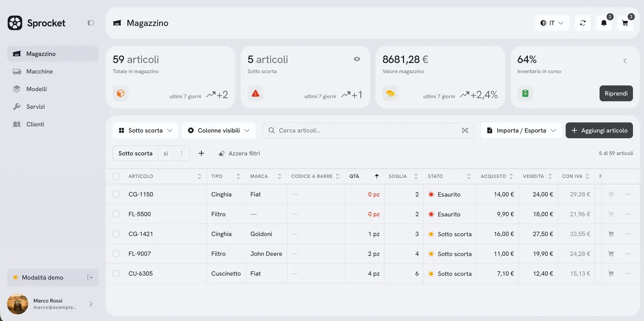This screenshot has width=644, height=321.
Task: Check the select-all checkbox in table header
Action: click(116, 176)
